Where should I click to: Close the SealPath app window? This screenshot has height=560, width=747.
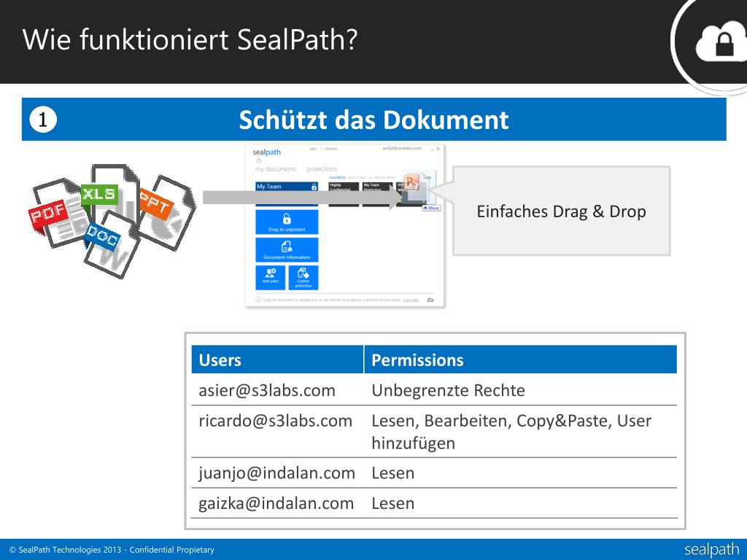click(x=438, y=149)
